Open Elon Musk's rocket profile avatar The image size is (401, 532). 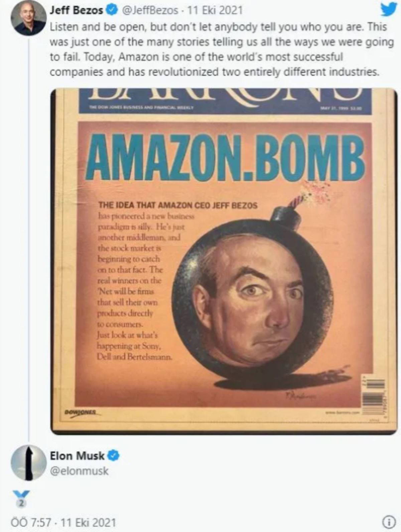[x=29, y=463]
